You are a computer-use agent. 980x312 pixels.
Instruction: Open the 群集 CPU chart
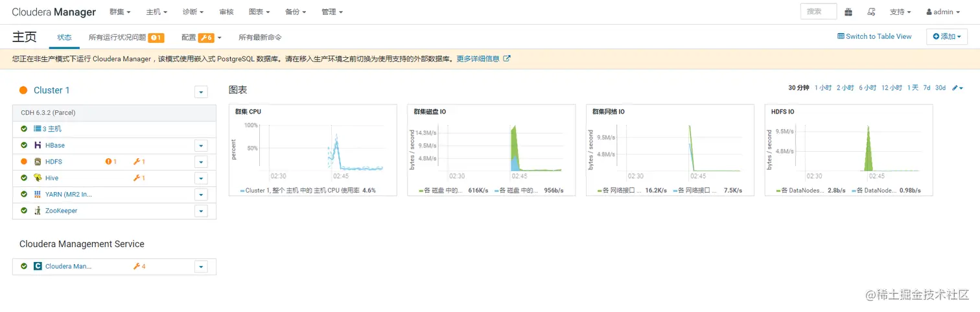[312, 150]
